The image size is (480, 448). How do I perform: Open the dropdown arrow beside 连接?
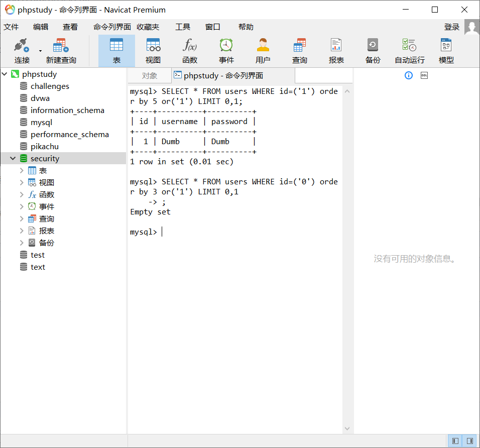[x=40, y=51]
